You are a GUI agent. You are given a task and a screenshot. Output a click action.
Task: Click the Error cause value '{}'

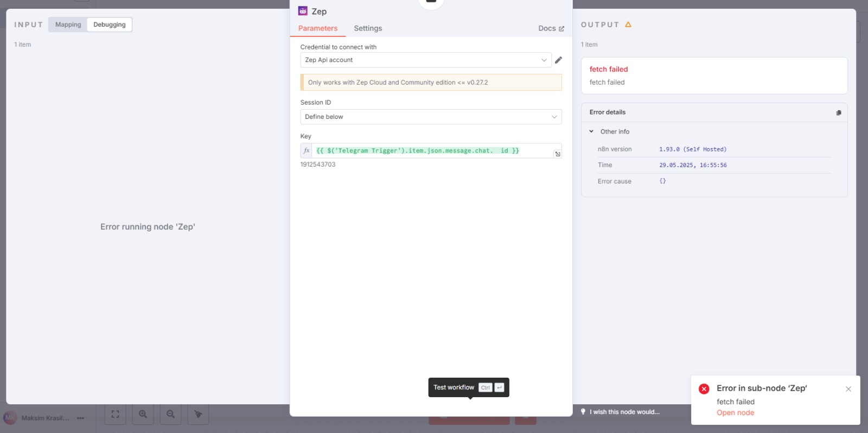tap(662, 181)
